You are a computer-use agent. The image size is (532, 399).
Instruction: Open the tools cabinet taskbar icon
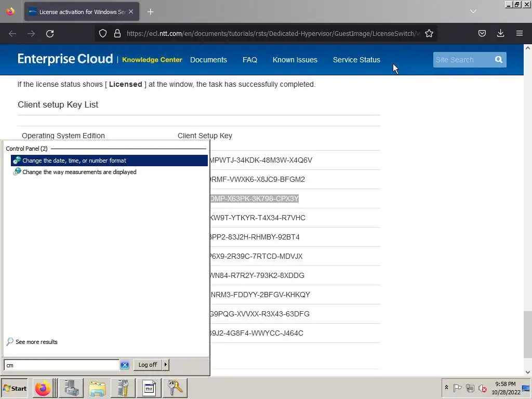click(x=123, y=388)
